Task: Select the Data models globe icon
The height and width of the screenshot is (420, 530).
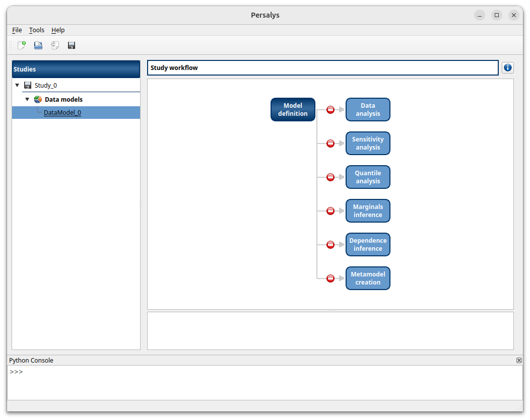Action: [38, 99]
